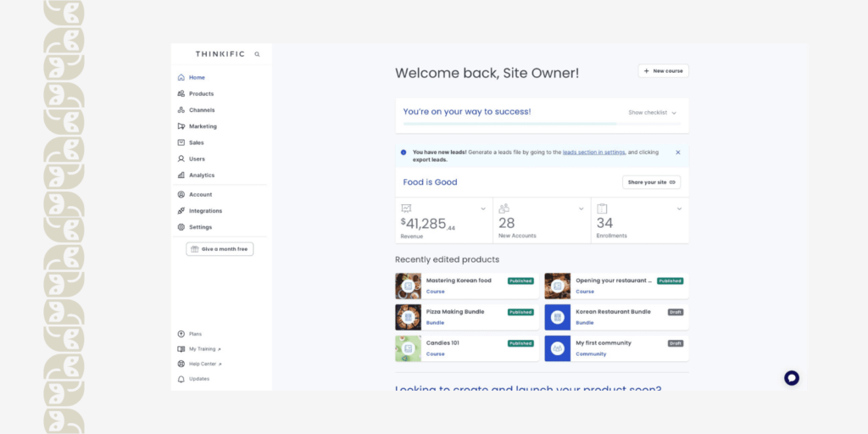The height and width of the screenshot is (434, 868).
Task: Open the Revenue card dropdown chevron
Action: click(x=483, y=209)
